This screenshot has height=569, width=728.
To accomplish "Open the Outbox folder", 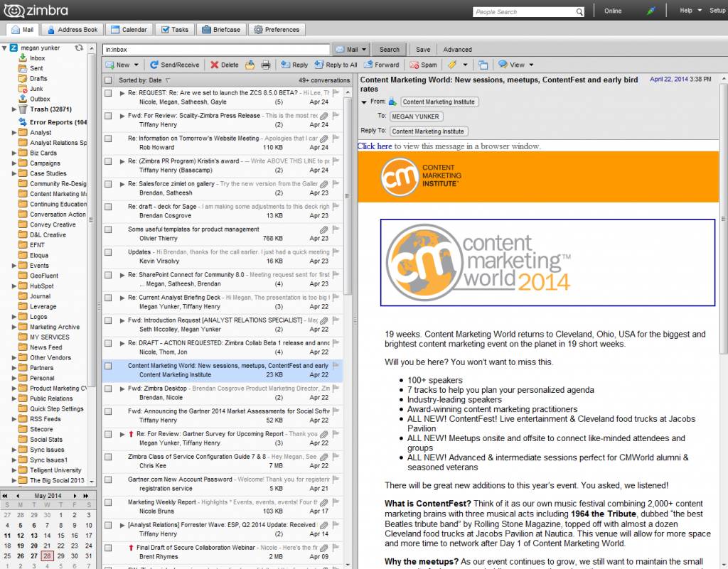I will click(x=40, y=99).
